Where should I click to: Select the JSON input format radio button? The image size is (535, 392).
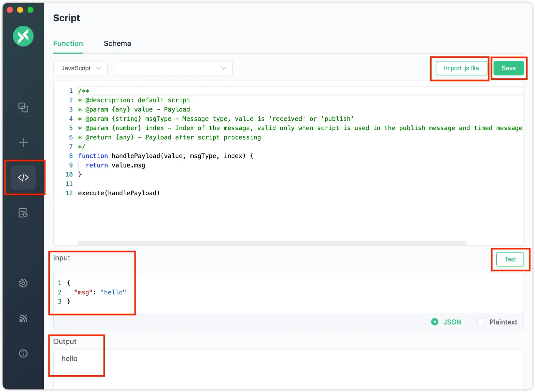coord(435,322)
